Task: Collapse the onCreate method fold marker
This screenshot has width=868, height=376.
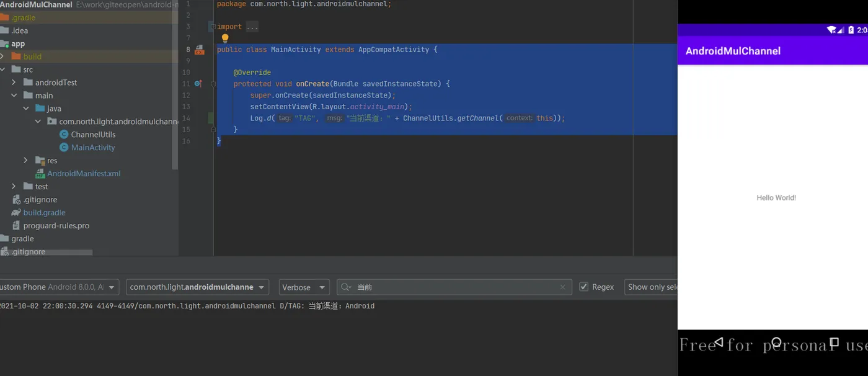Action: (213, 84)
